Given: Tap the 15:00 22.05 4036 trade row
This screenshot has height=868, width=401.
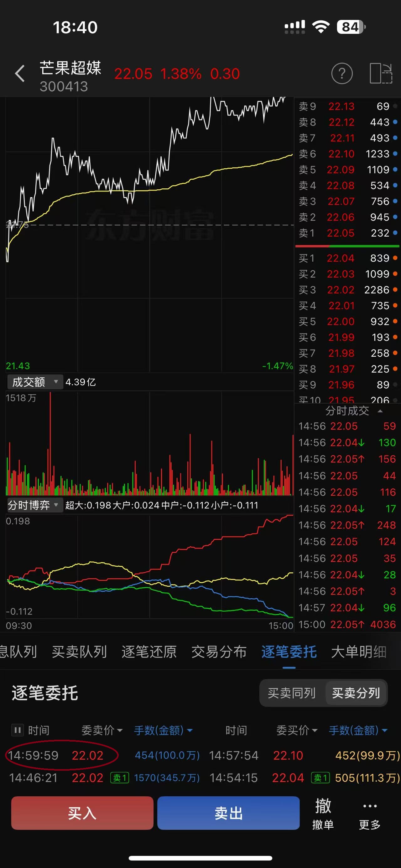Looking at the screenshot, I should pos(347,624).
